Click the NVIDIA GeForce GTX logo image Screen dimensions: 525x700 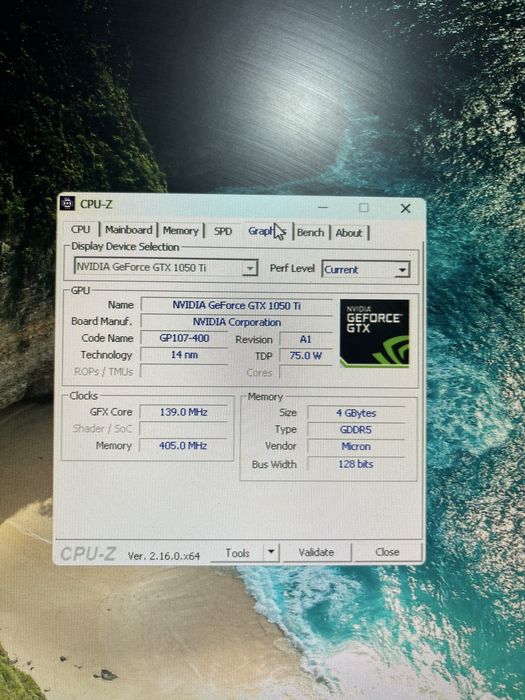(374, 333)
